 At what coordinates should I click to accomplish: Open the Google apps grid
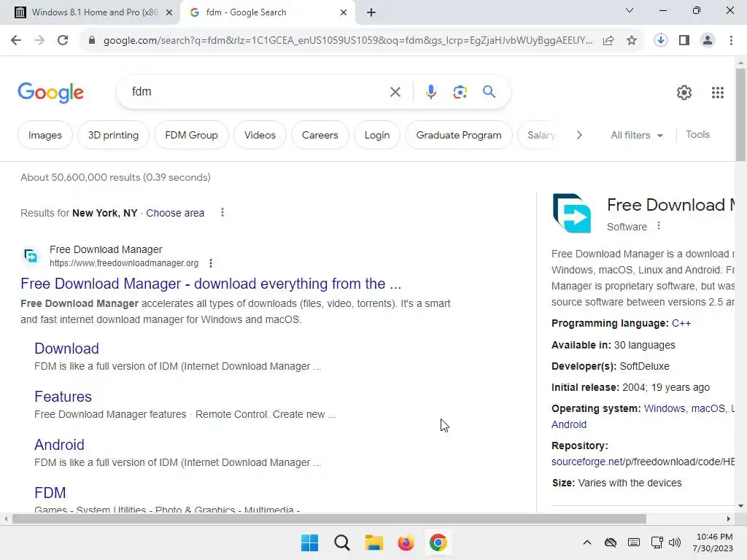718,93
